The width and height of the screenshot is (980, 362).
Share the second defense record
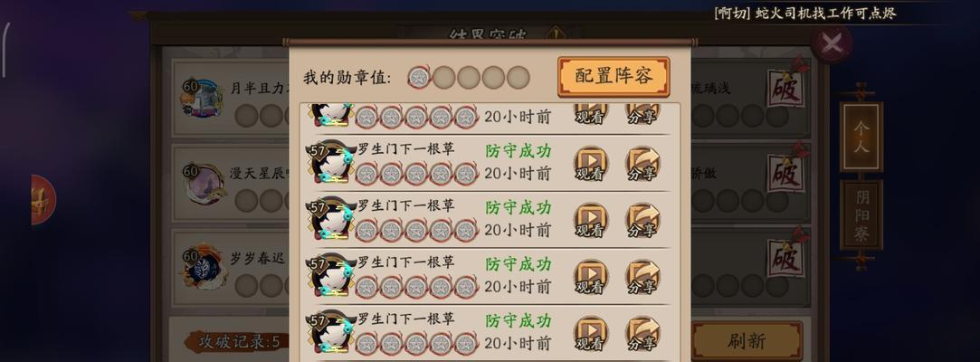642,165
